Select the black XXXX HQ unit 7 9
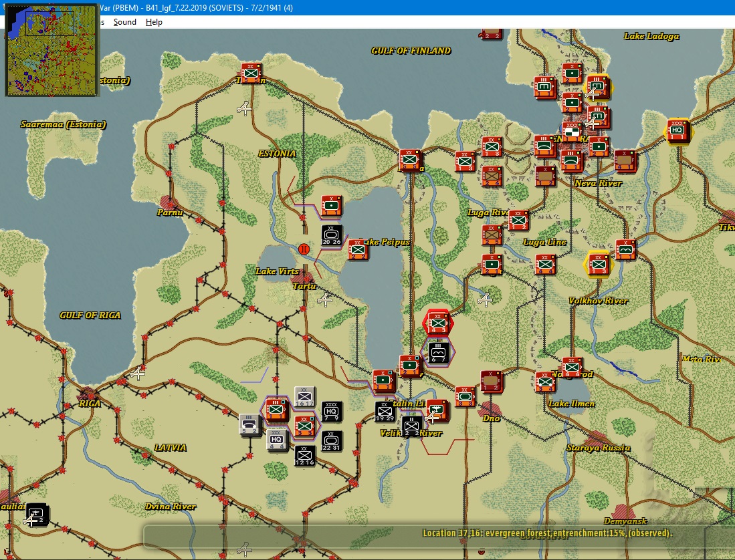Image resolution: width=735 pixels, height=560 pixels. [x=332, y=412]
